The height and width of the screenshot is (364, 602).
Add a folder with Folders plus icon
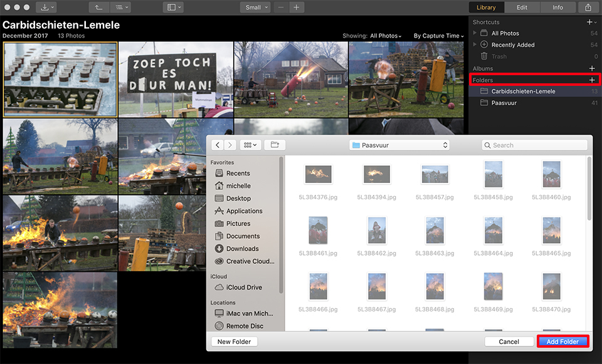pyautogui.click(x=592, y=80)
